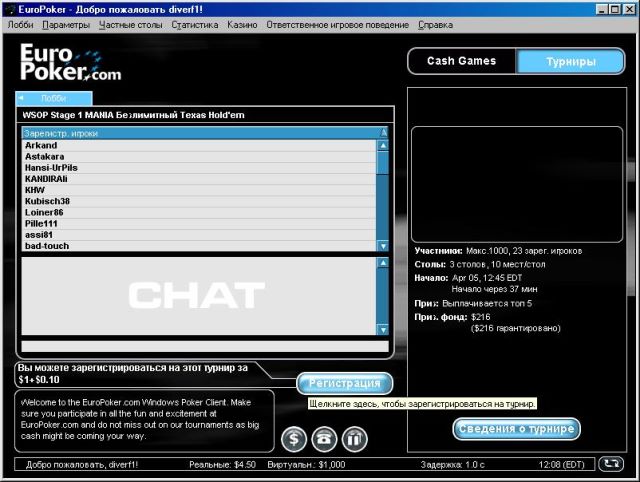Viewport: 640px width, 482px height.
Task: Open the cashier dollar icon
Action: click(x=293, y=439)
